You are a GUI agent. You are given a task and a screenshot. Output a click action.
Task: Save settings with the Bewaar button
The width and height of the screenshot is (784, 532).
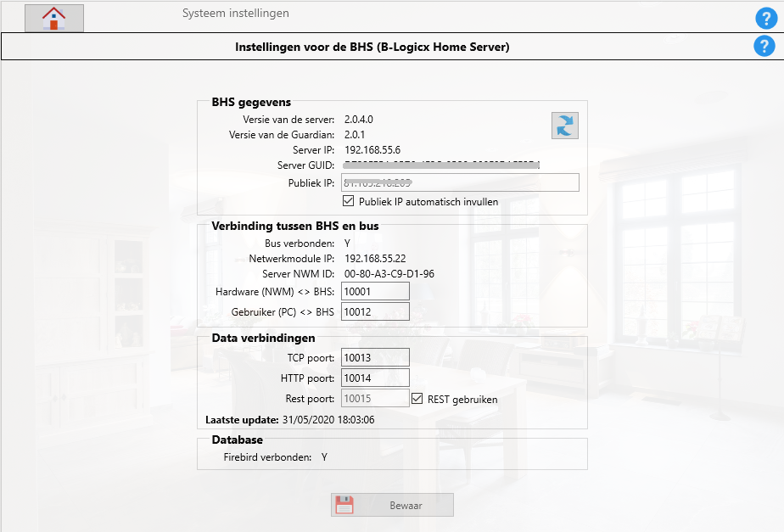[x=393, y=505]
